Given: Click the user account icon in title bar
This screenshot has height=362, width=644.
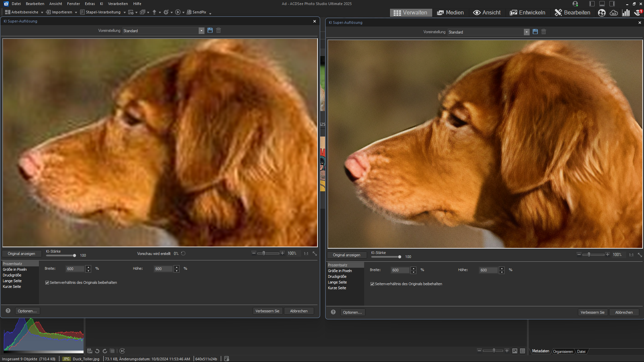Looking at the screenshot, I should point(575,4).
